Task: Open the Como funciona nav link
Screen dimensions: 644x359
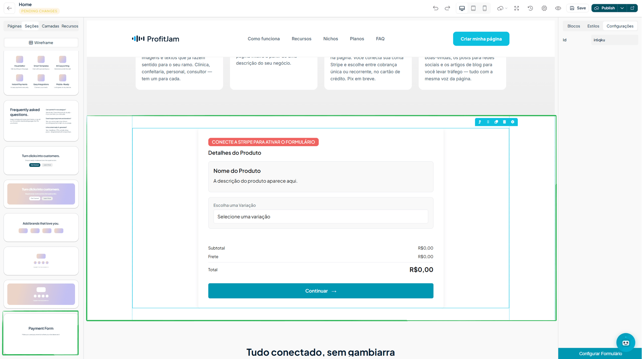Action: pos(264,39)
